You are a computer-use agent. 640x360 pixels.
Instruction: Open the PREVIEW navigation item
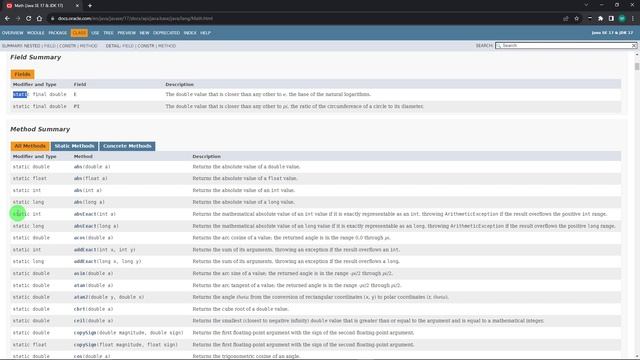127,33
